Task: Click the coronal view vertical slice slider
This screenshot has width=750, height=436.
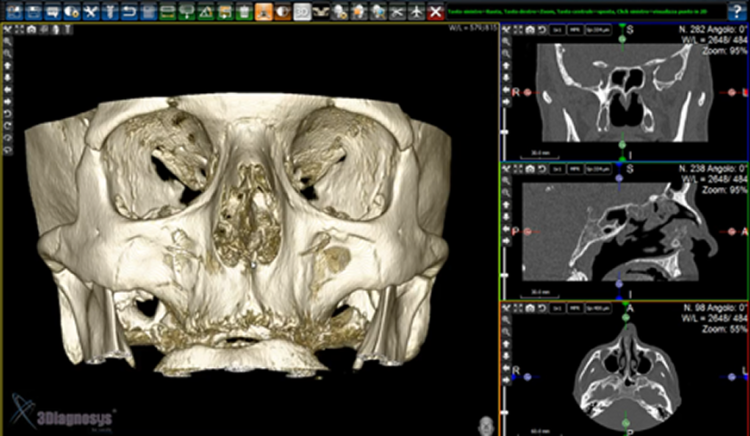Action: [x=503, y=132]
